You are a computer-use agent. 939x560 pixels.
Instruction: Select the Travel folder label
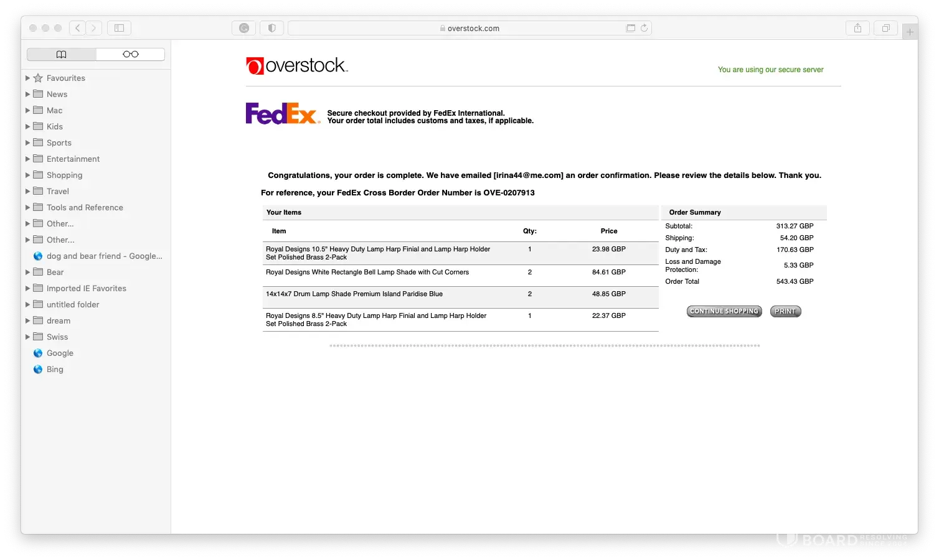coord(58,191)
